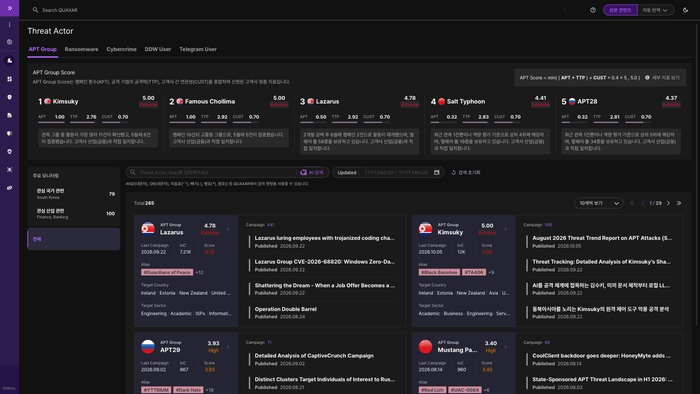Click the North Korea flag on Lazarus card
Viewport: 700px width, 394px height.
tap(148, 228)
